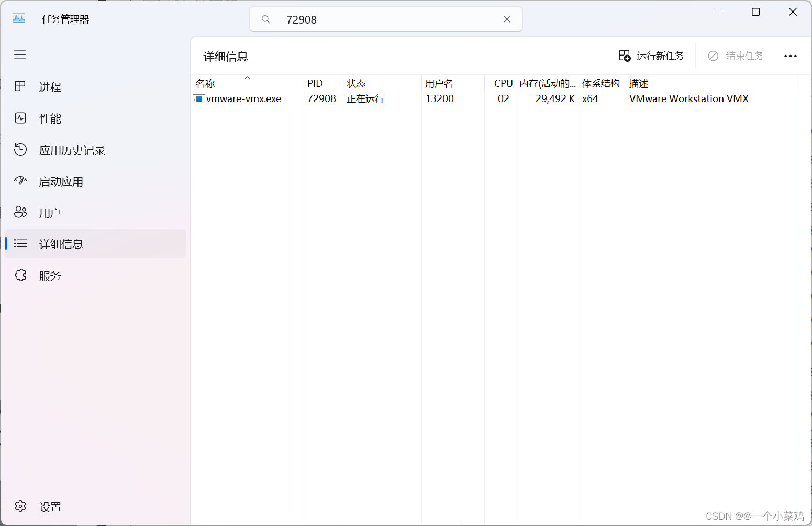Click into the search field showing 72908

tap(386, 19)
